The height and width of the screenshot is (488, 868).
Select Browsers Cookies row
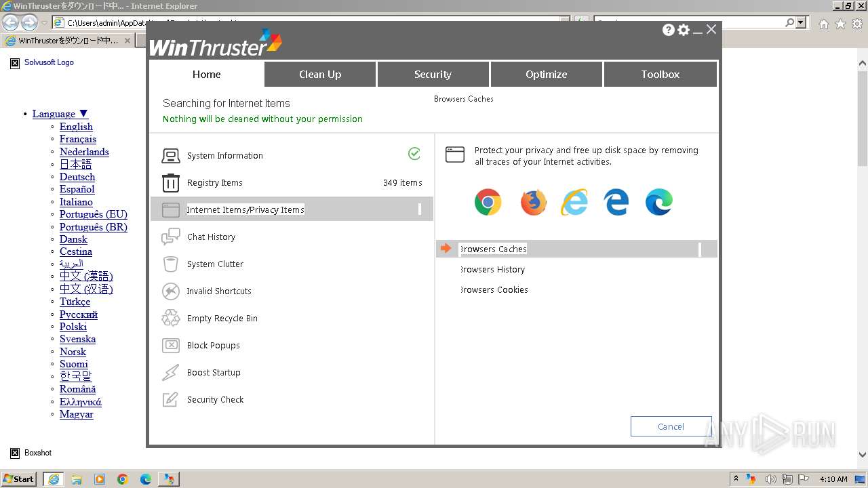tap(576, 289)
